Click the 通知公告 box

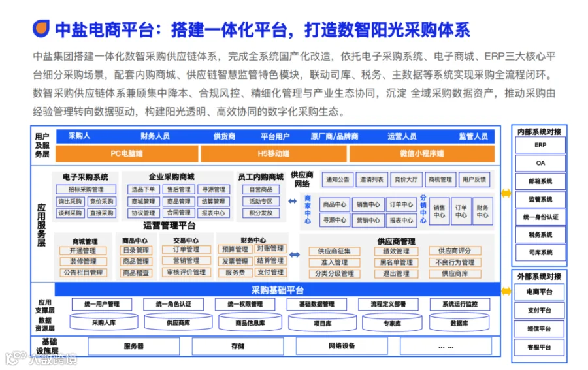click(x=338, y=179)
